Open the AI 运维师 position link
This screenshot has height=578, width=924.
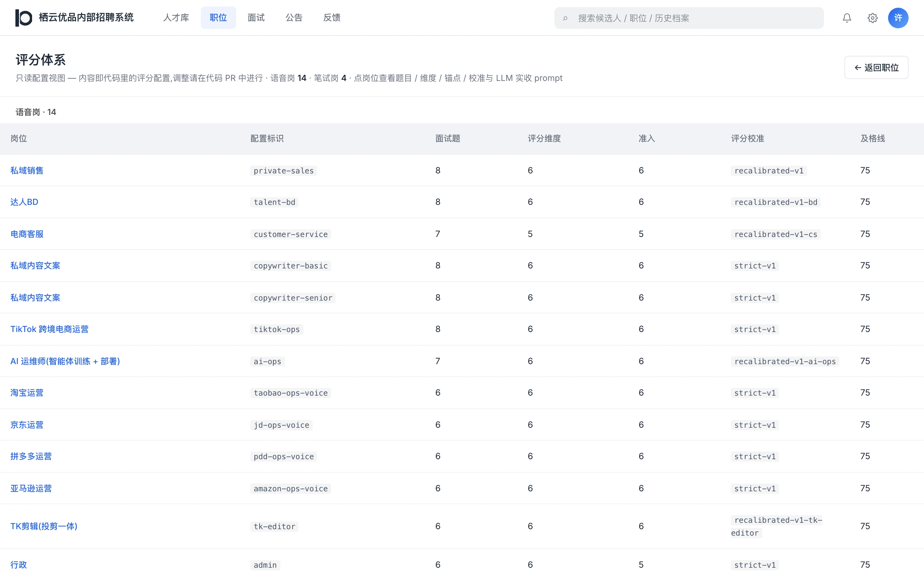pyautogui.click(x=65, y=361)
